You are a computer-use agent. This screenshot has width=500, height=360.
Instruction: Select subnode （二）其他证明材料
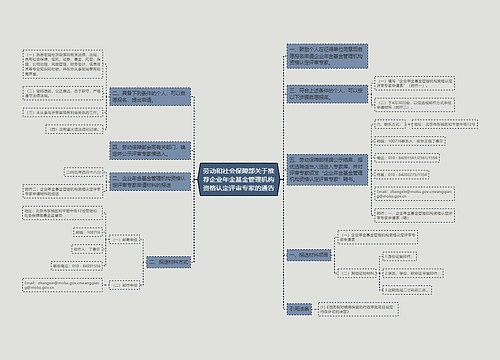coord(358,273)
